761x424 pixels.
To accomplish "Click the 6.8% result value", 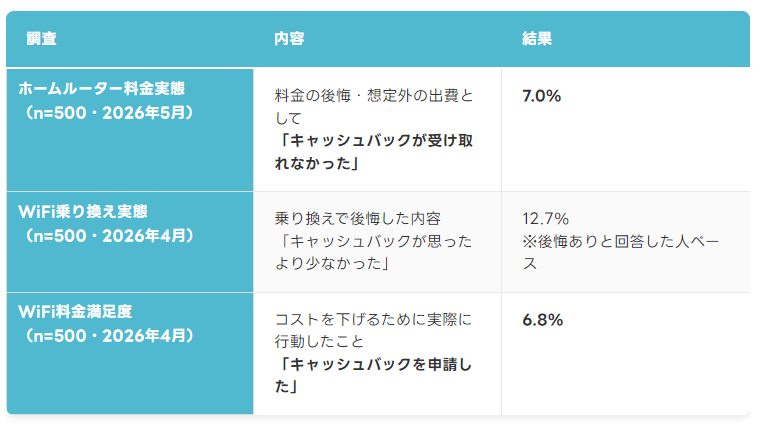I will [543, 320].
